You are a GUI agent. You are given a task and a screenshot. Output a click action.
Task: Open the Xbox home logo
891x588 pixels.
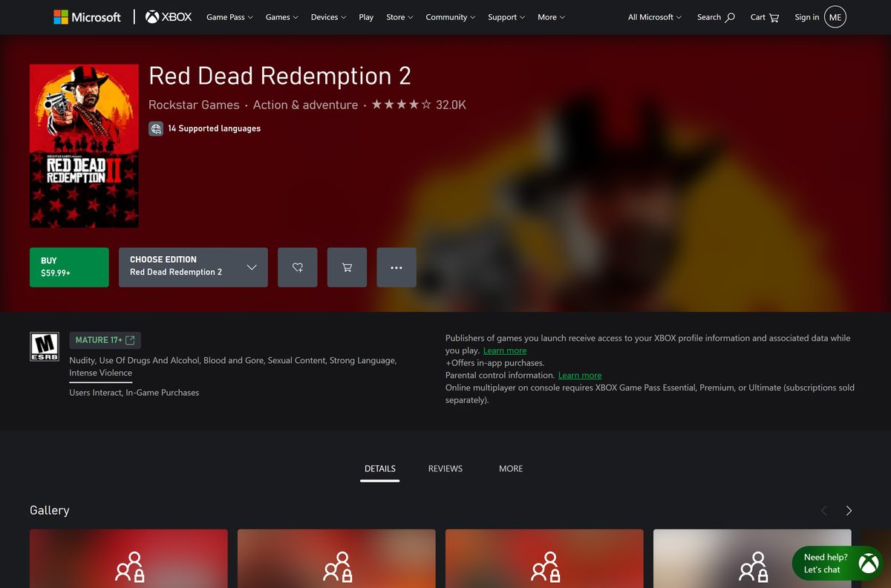point(168,17)
